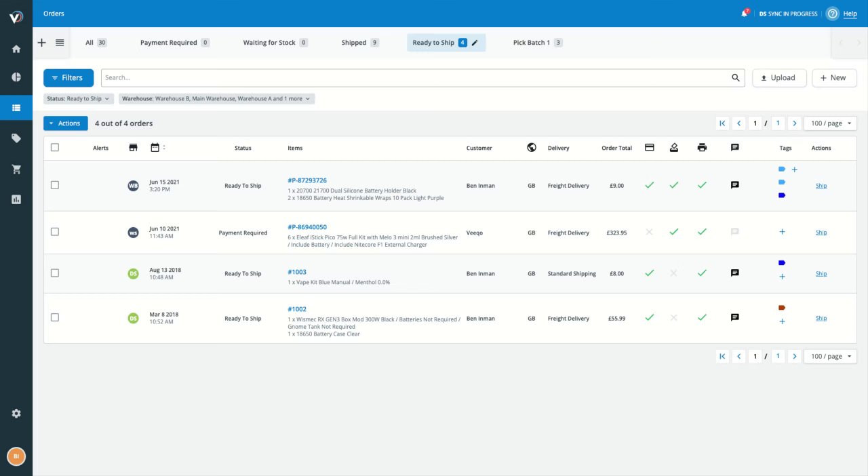Select order #P-86940050 checkbox
The width and height of the screenshot is (868, 476).
pos(55,231)
